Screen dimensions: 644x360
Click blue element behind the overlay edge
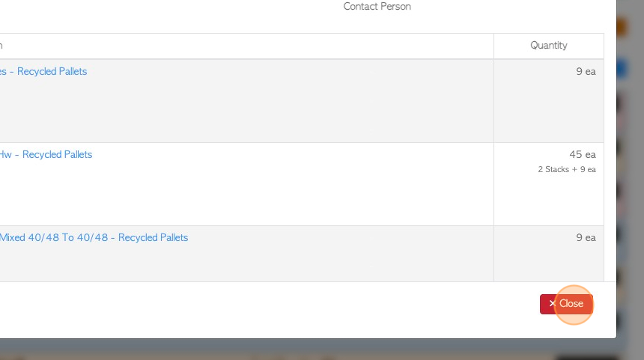(x=622, y=68)
